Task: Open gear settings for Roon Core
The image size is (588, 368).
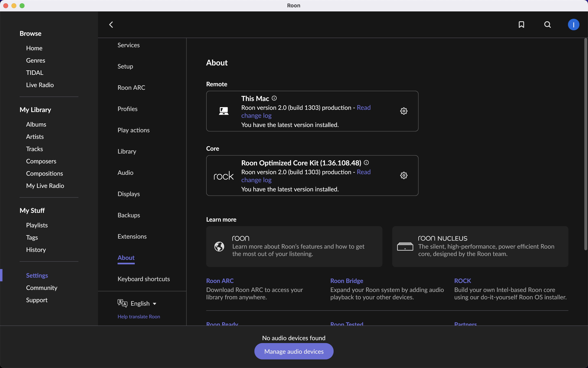Action: pos(404,175)
